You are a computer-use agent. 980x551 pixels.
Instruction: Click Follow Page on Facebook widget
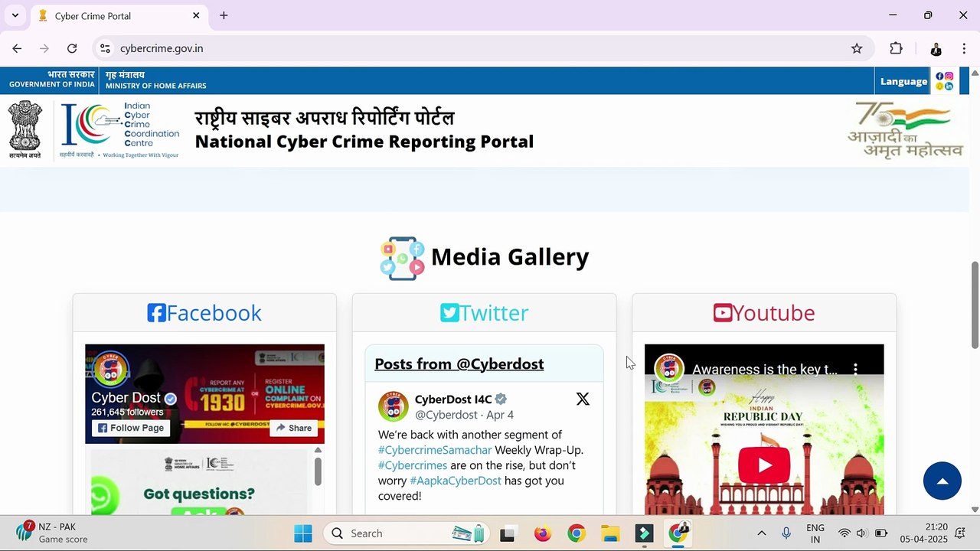[x=131, y=428]
